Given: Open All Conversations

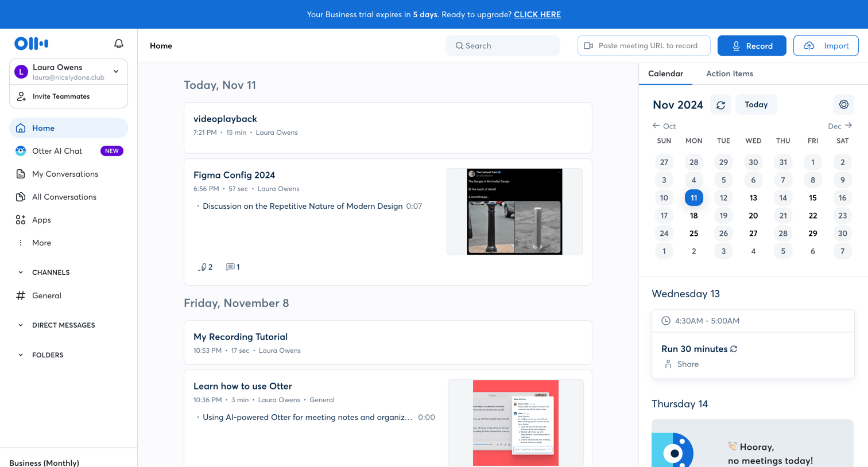Looking at the screenshot, I should [68, 197].
